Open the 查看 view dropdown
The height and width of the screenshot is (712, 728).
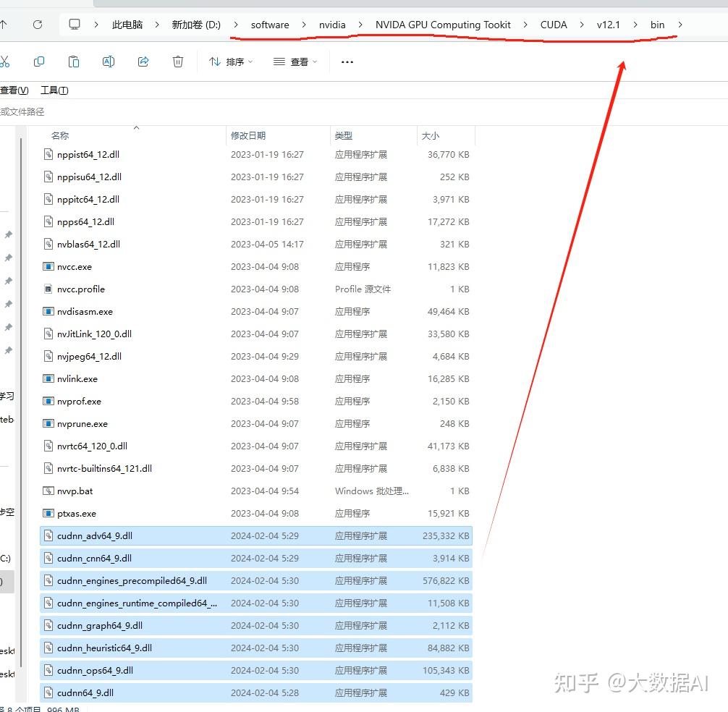pos(295,62)
